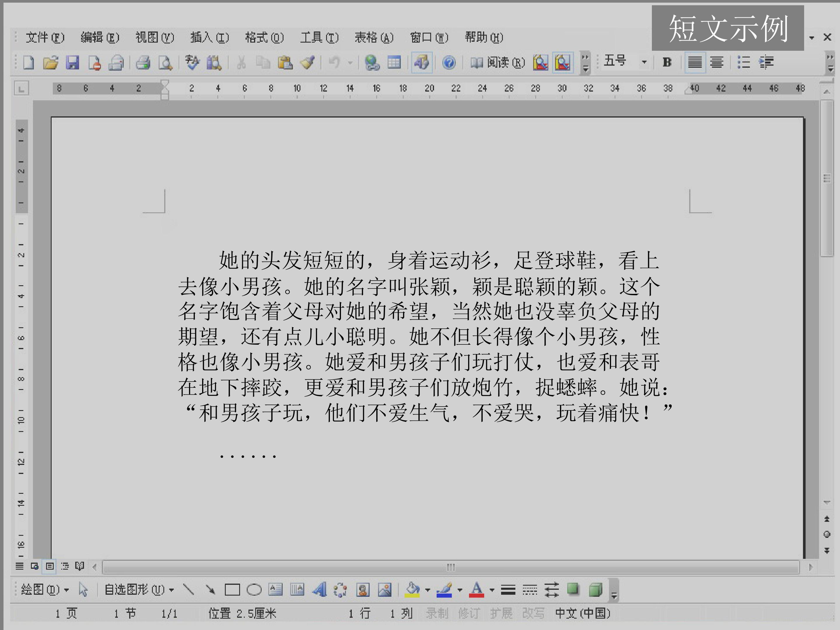Select the Line drawing tool
Viewport: 840px width, 630px height.
click(188, 589)
